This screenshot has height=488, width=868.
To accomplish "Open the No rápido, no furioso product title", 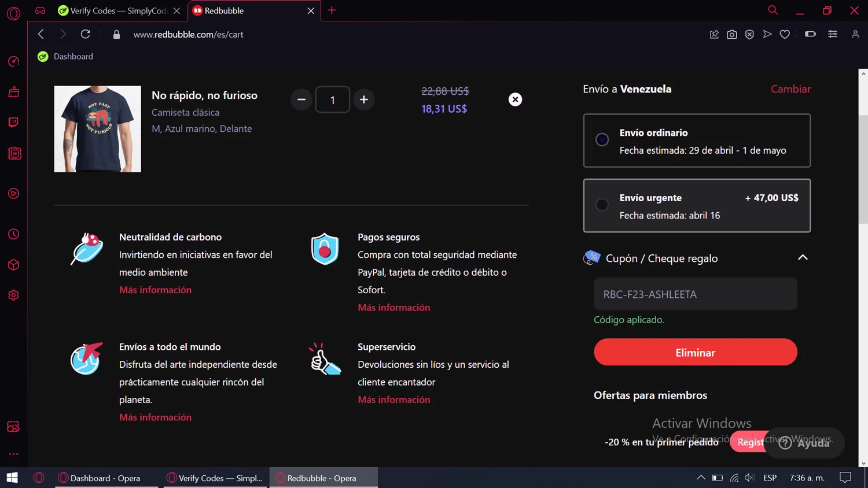I will pos(204,95).
